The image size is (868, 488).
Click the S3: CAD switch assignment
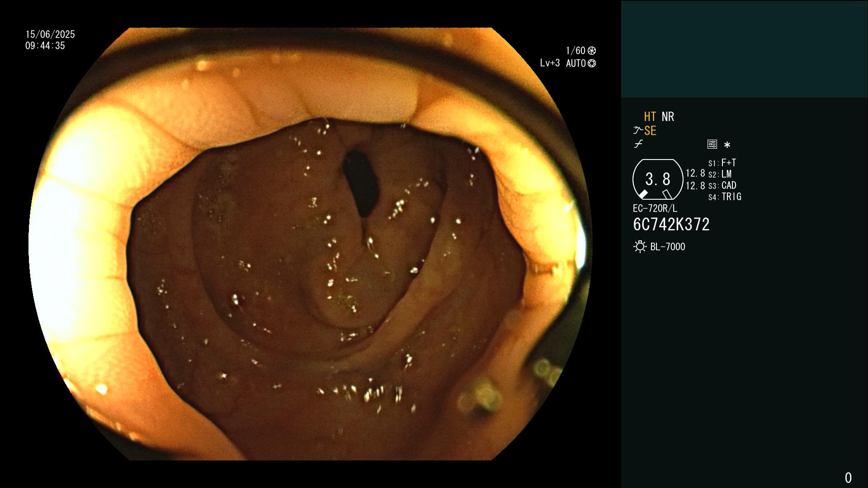[722, 185]
